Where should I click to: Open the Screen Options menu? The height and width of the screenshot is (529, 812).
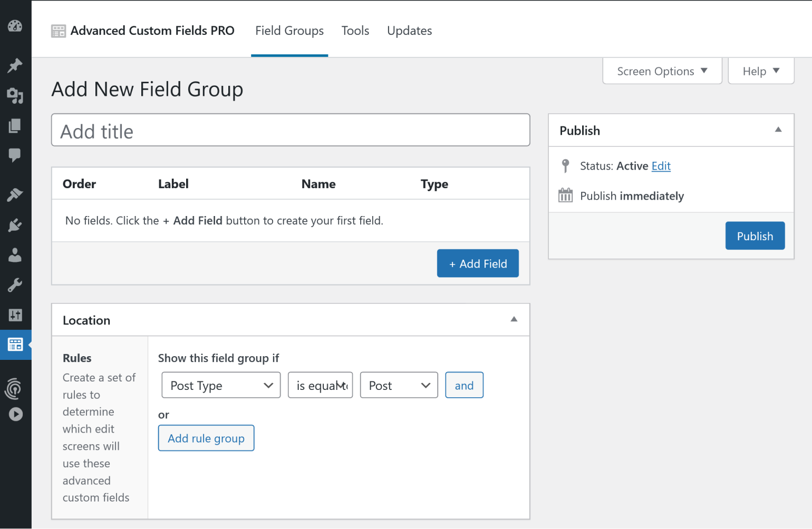tap(662, 71)
